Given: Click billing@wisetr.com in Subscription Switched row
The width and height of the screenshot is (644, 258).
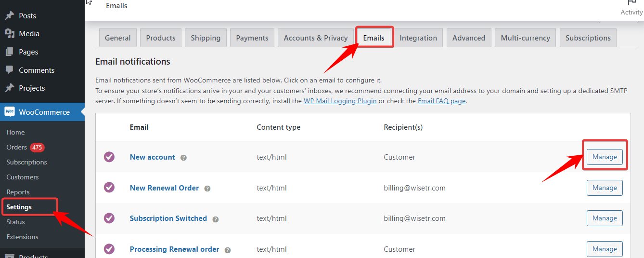Looking at the screenshot, I should [x=414, y=218].
